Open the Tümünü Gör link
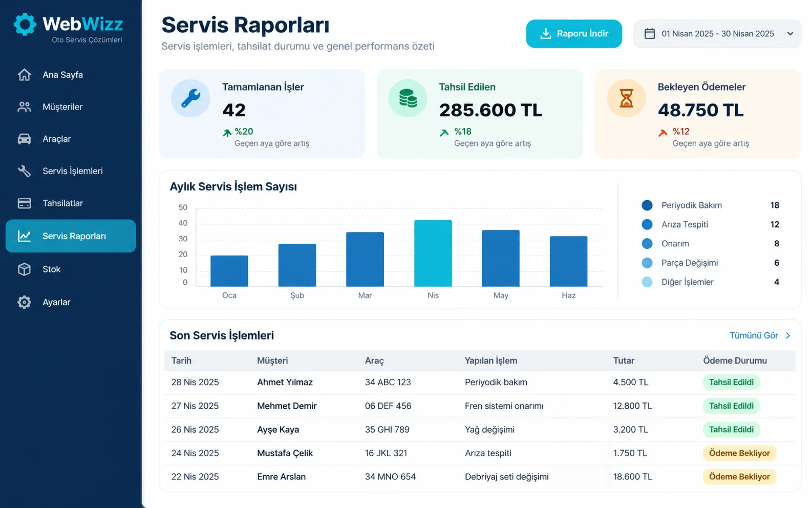The image size is (812, 508). tap(760, 335)
